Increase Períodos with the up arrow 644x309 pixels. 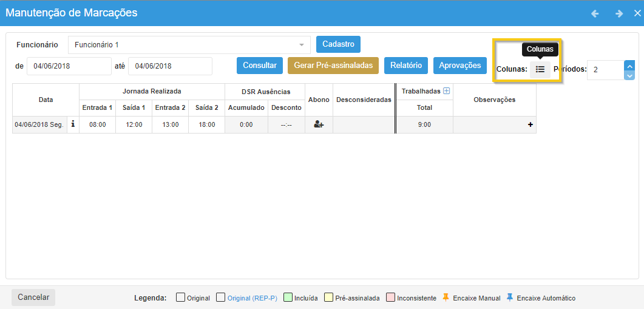(x=629, y=66)
